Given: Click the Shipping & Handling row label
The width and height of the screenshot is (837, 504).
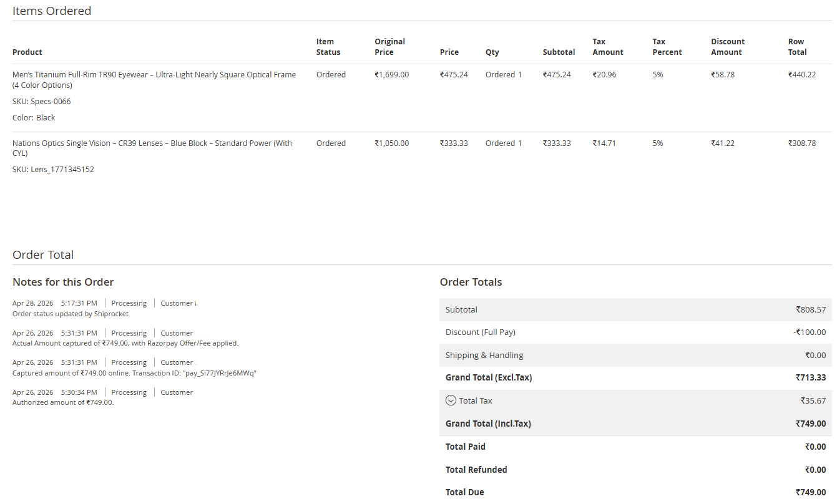Looking at the screenshot, I should tap(484, 356).
